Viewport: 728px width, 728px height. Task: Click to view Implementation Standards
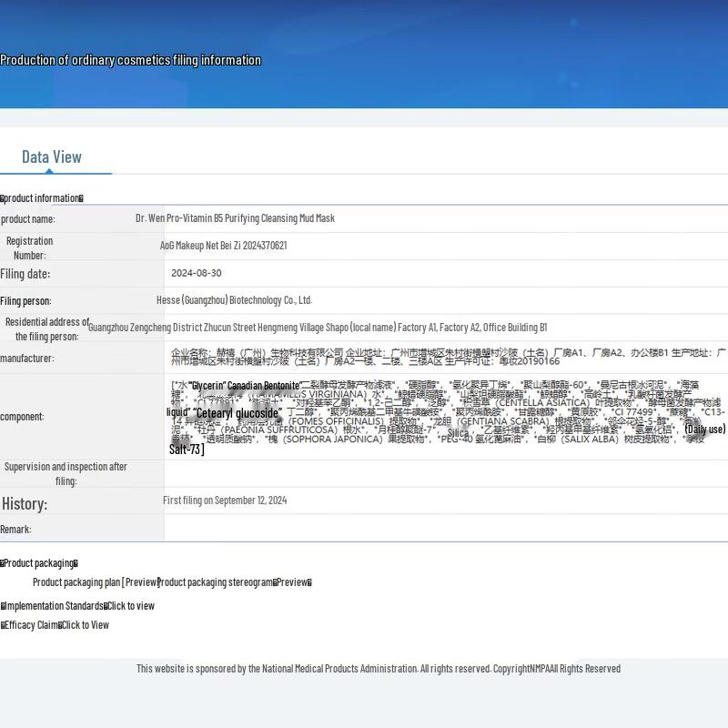click(130, 606)
